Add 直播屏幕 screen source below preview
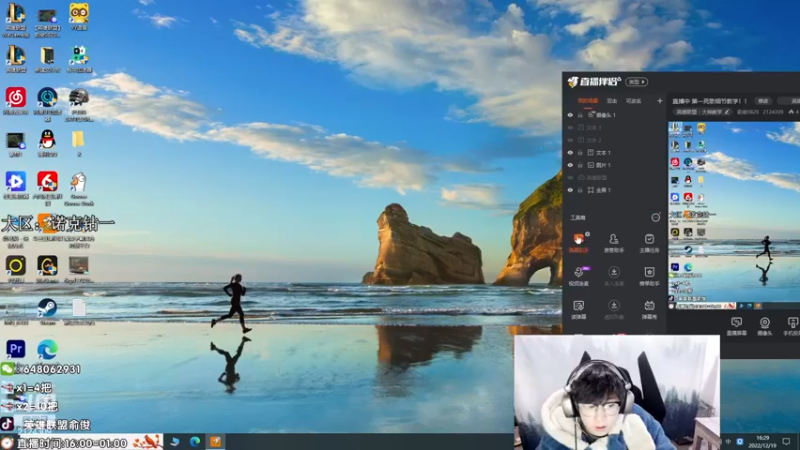 736,326
